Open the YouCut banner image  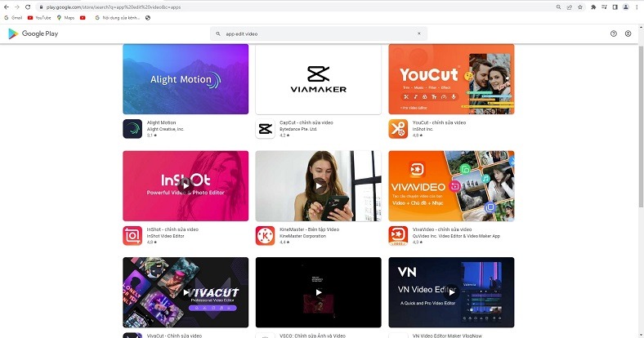click(x=451, y=79)
